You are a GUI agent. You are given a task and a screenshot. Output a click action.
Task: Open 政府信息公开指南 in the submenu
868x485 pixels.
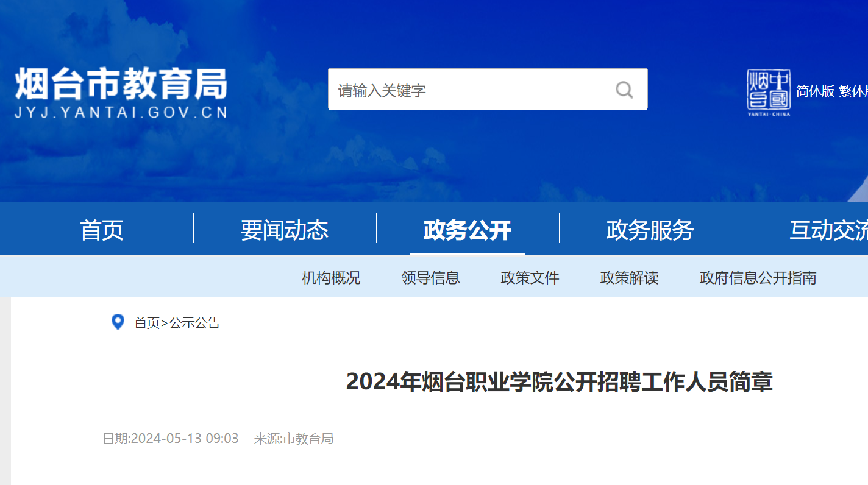[758, 278]
